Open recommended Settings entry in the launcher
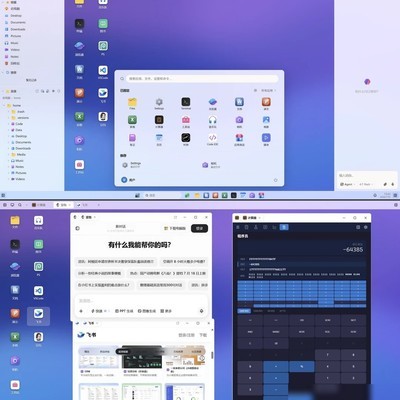Screen dimensions: 400x400 (x=132, y=165)
